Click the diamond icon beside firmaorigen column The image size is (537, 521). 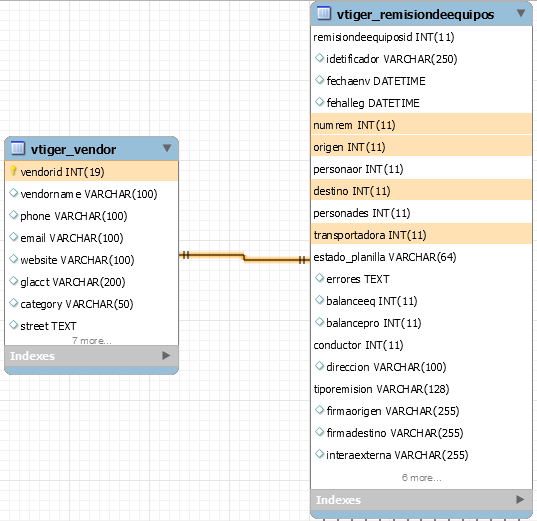(319, 410)
